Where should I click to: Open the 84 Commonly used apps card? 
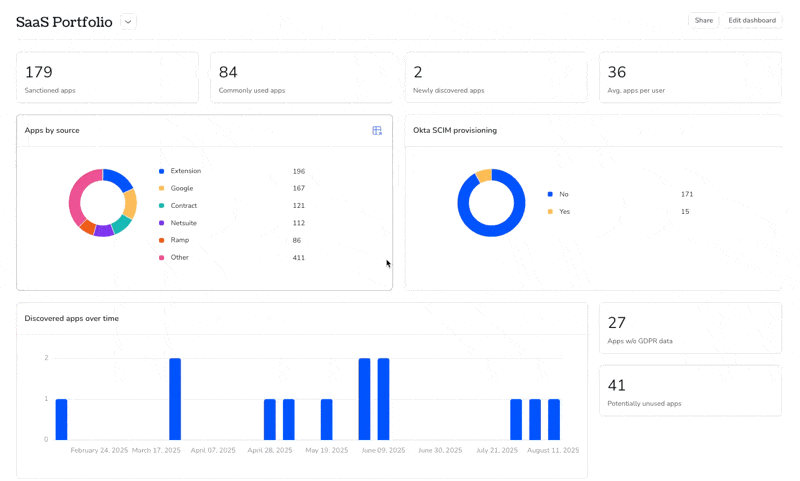302,78
